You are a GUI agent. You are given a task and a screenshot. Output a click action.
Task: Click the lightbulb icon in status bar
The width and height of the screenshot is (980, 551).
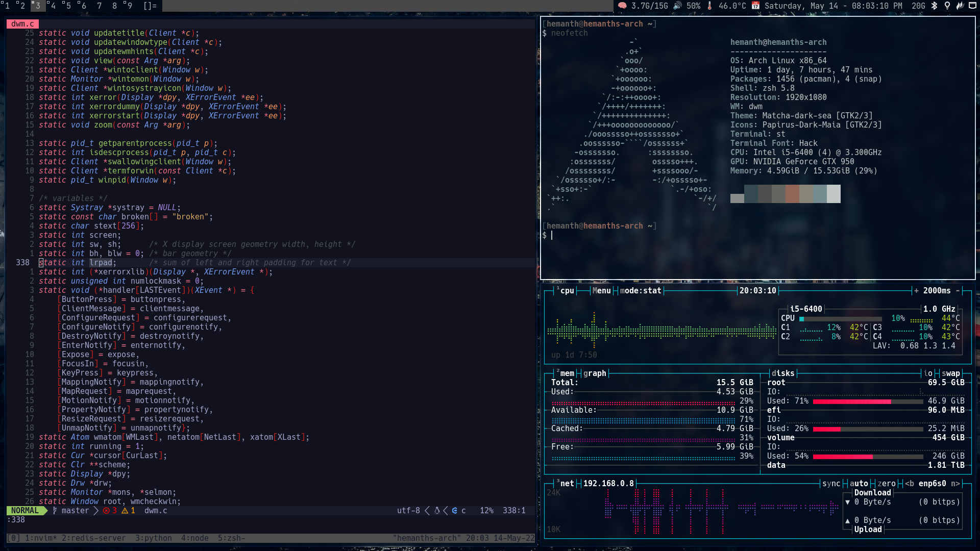coord(947,6)
